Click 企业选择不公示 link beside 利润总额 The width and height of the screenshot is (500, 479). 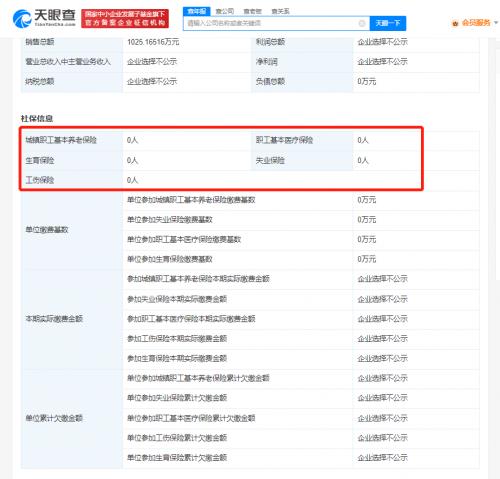(382, 42)
